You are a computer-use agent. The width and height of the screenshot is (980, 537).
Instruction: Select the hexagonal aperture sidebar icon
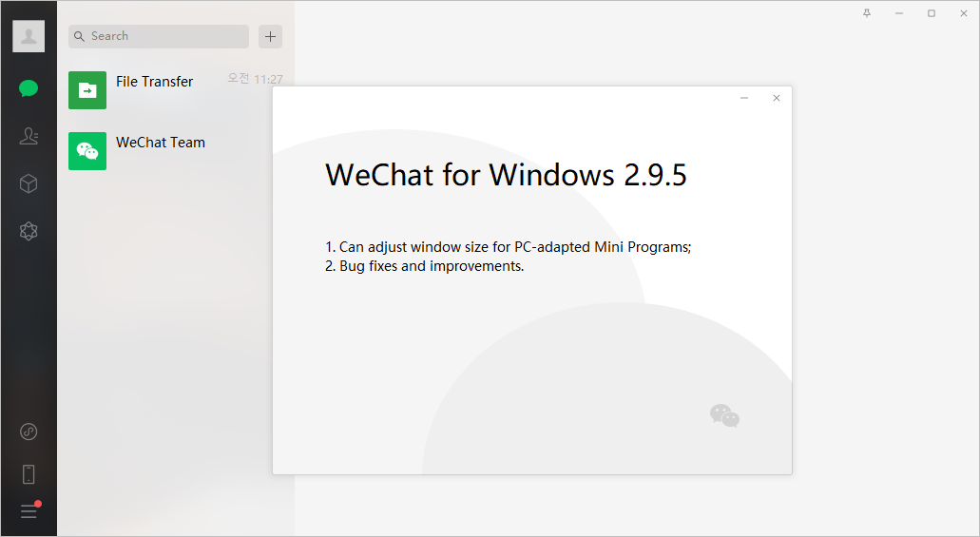pyautogui.click(x=29, y=231)
